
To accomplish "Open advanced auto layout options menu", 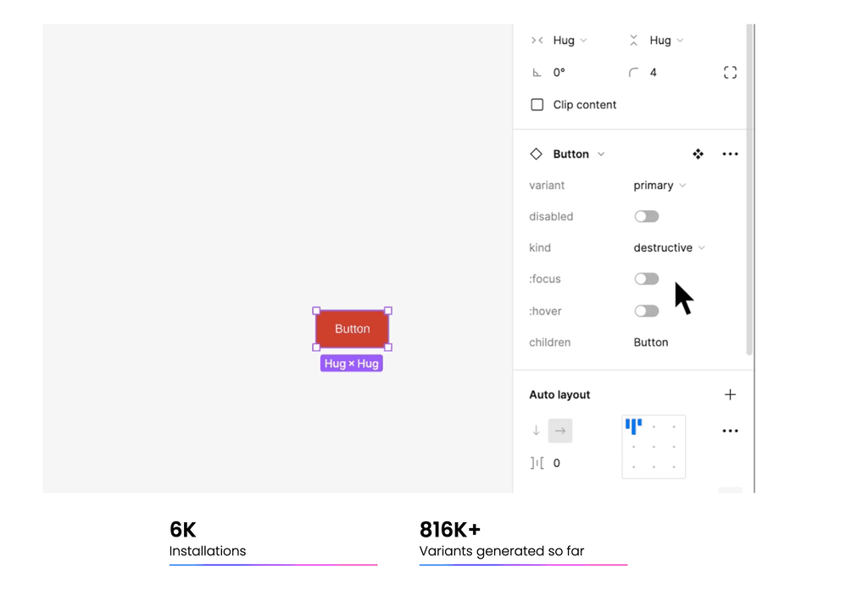I will (x=730, y=431).
